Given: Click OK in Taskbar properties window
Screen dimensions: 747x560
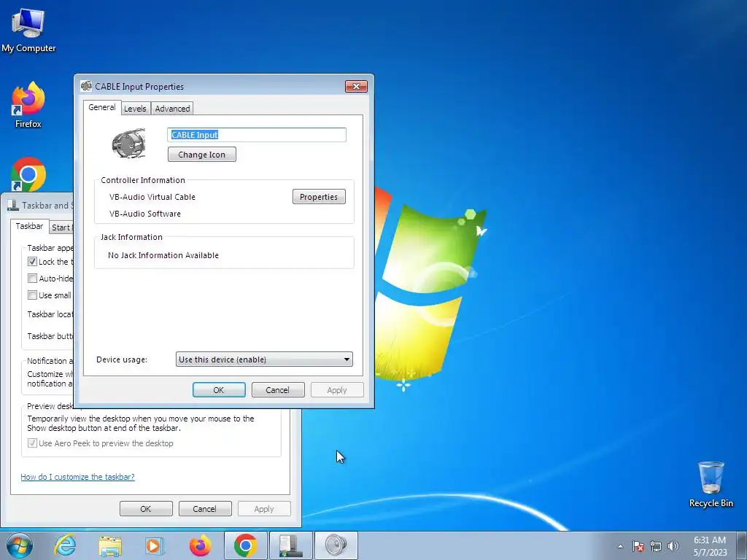Looking at the screenshot, I should click(146, 508).
